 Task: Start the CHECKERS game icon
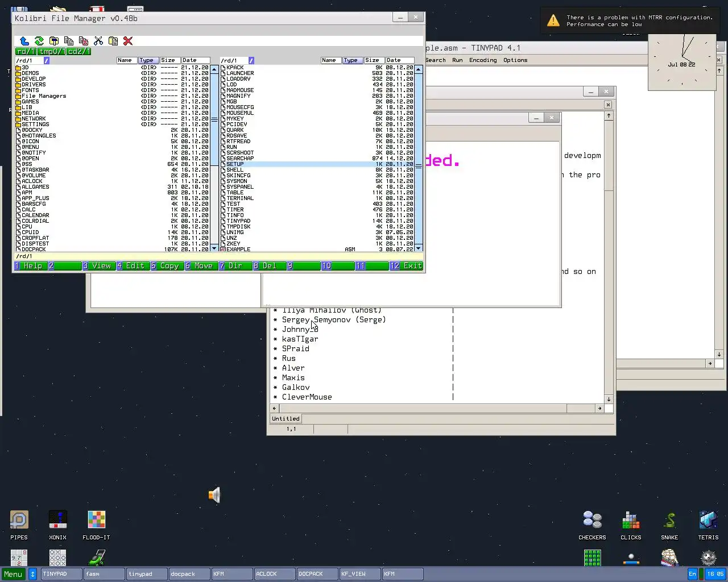(x=592, y=520)
